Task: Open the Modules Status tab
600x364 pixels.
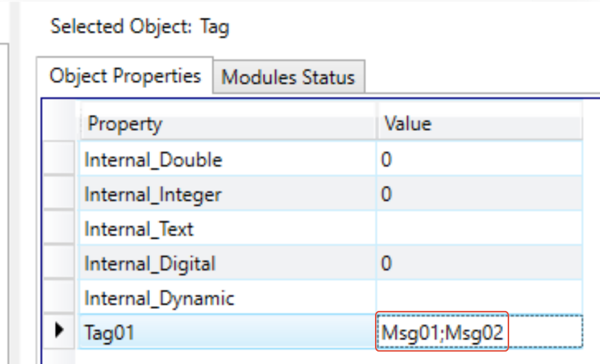Action: (288, 77)
